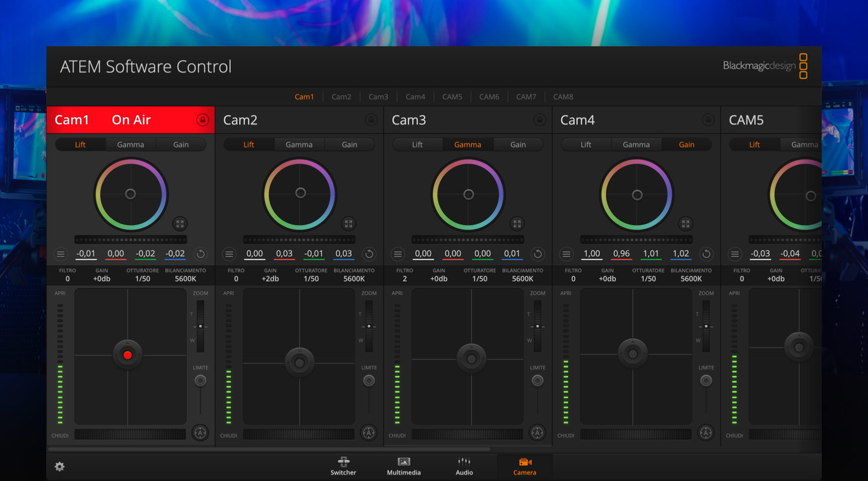
Task: Expand Cam1 color wheel to full view
Action: [x=179, y=224]
